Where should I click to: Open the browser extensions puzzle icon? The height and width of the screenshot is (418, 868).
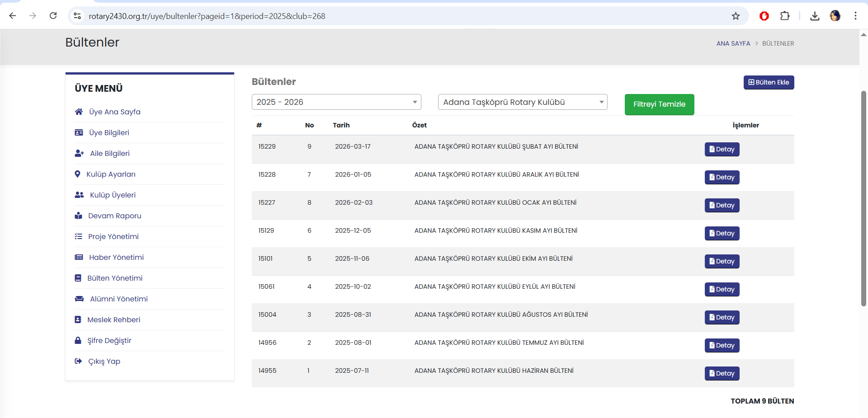[785, 16]
